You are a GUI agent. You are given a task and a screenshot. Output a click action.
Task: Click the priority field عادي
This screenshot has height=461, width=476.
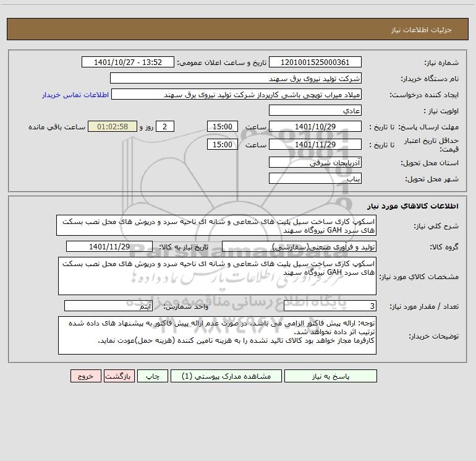click(315, 110)
